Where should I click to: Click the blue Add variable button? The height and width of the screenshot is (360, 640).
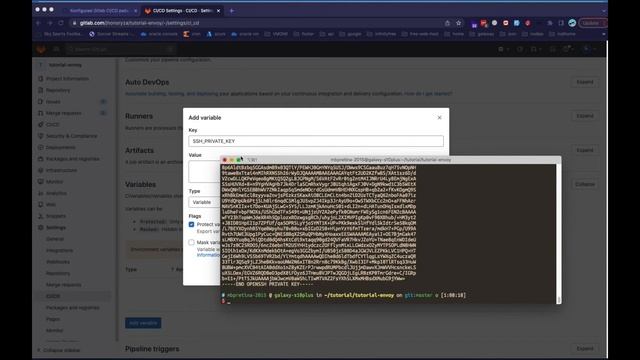pos(143,323)
